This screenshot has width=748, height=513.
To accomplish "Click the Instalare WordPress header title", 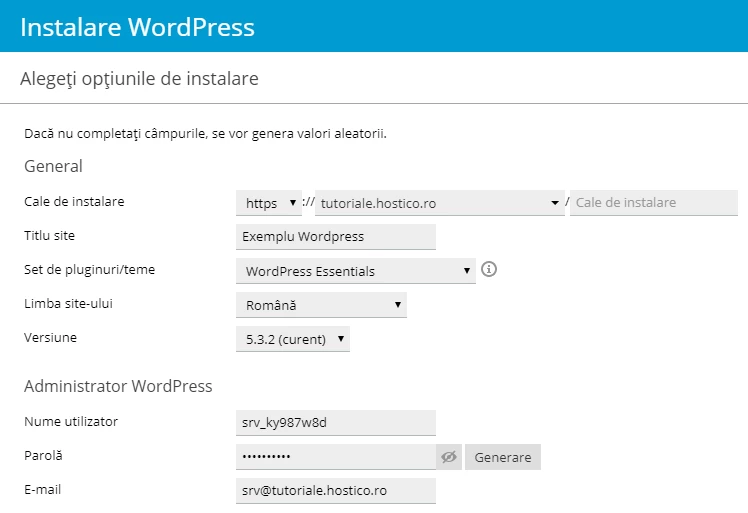I will tap(137, 27).
